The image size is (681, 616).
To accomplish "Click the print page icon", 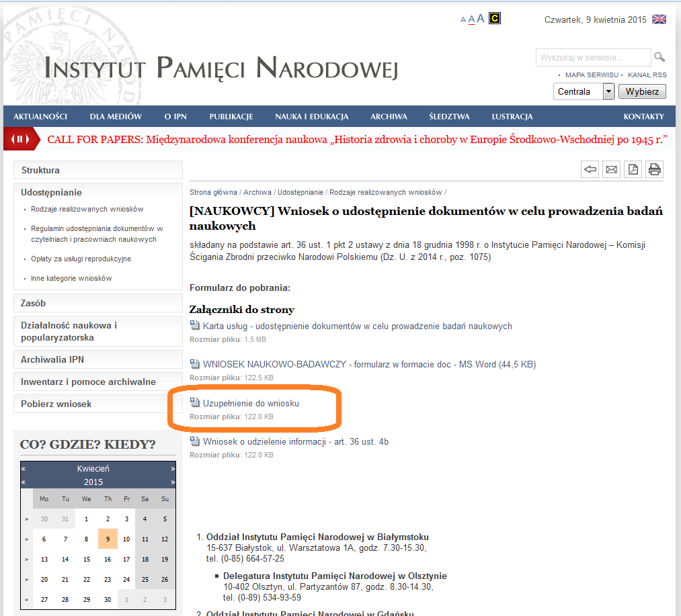I will coord(655,169).
